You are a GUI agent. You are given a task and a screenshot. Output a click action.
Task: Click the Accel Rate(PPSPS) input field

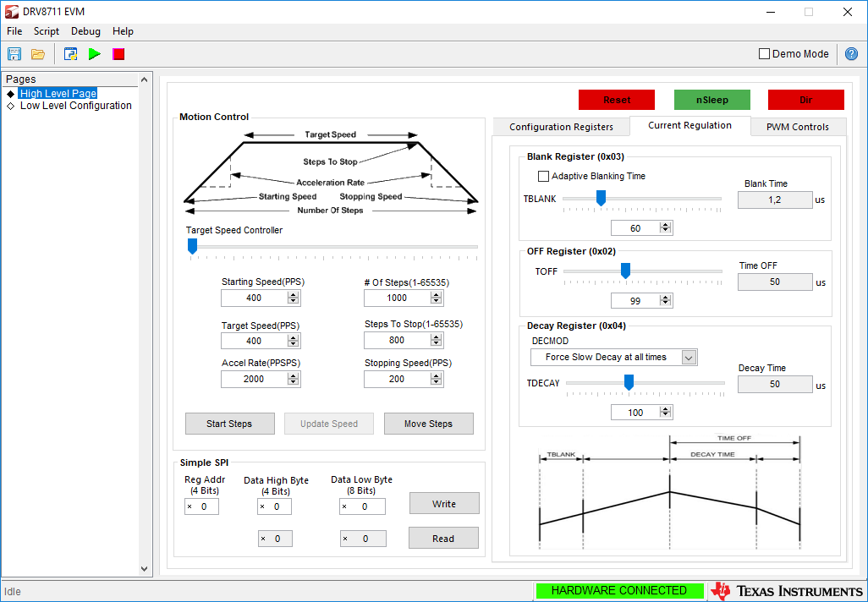254,379
